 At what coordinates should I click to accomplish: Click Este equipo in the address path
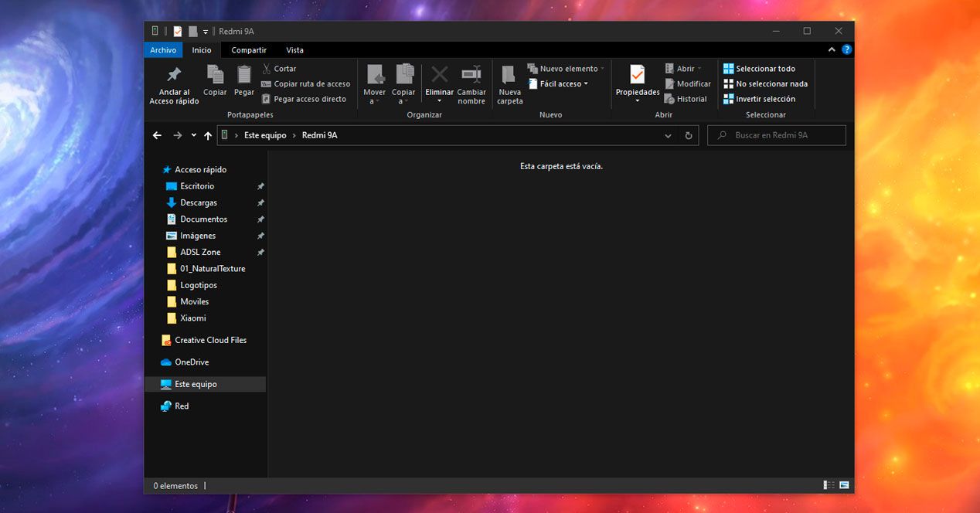pyautogui.click(x=265, y=135)
